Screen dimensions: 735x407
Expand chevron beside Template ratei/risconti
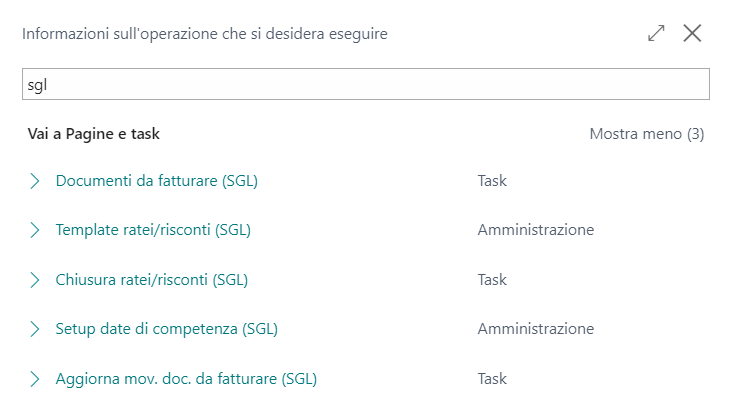pyautogui.click(x=35, y=230)
